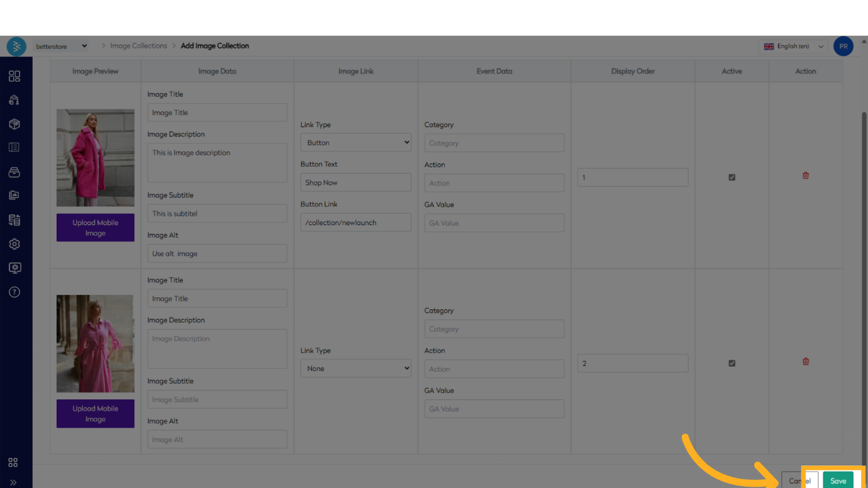868x488 pixels.
Task: Click the help question mark icon
Action: point(14,292)
